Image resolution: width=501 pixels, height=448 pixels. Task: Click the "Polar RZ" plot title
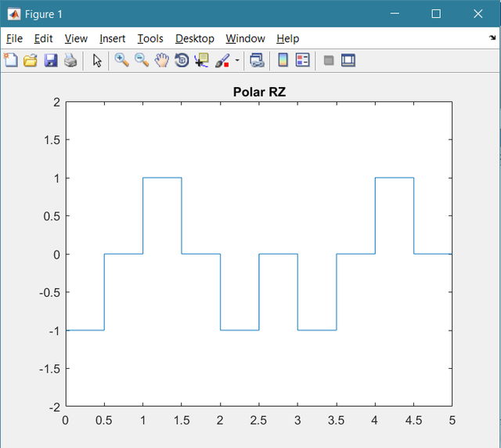258,92
